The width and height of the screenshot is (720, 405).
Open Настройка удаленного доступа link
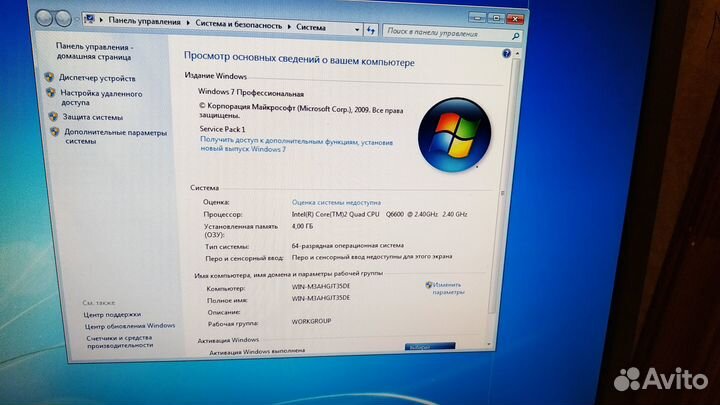pos(96,97)
